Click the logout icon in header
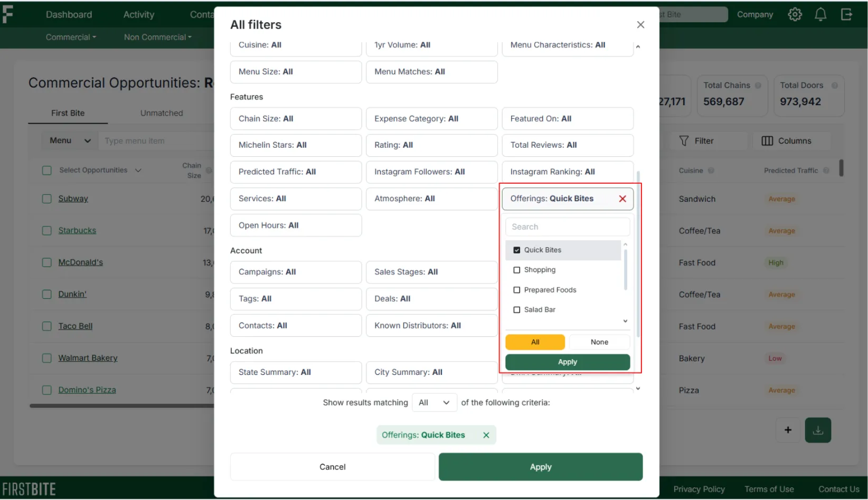The image size is (868, 500). (x=846, y=15)
